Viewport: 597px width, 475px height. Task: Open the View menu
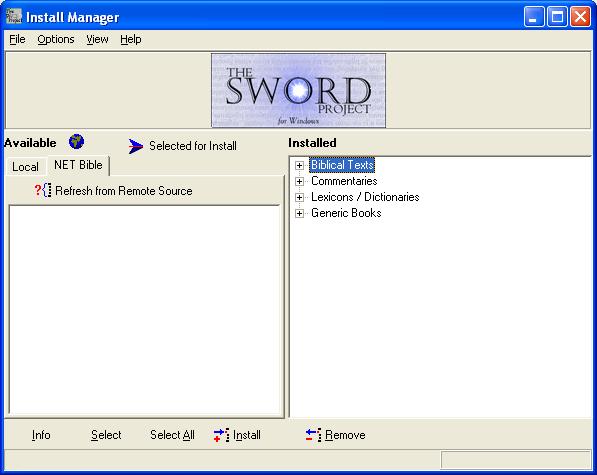[x=97, y=39]
